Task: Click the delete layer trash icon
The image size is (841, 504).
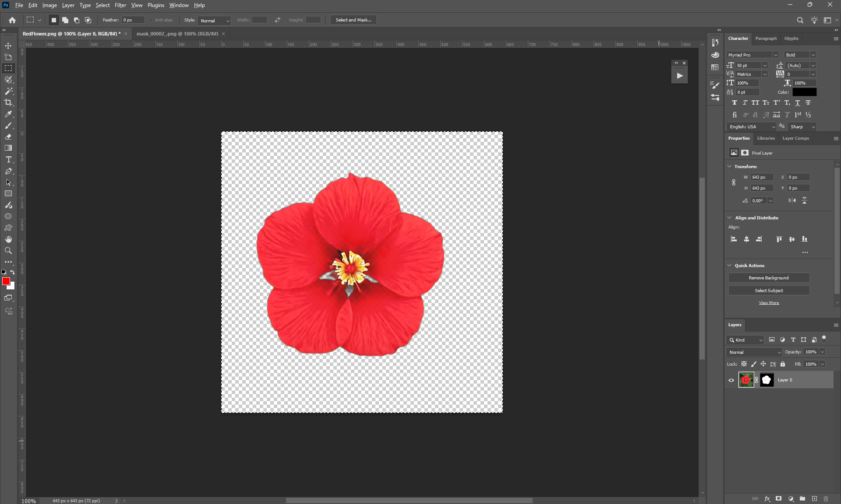Action: tap(826, 499)
